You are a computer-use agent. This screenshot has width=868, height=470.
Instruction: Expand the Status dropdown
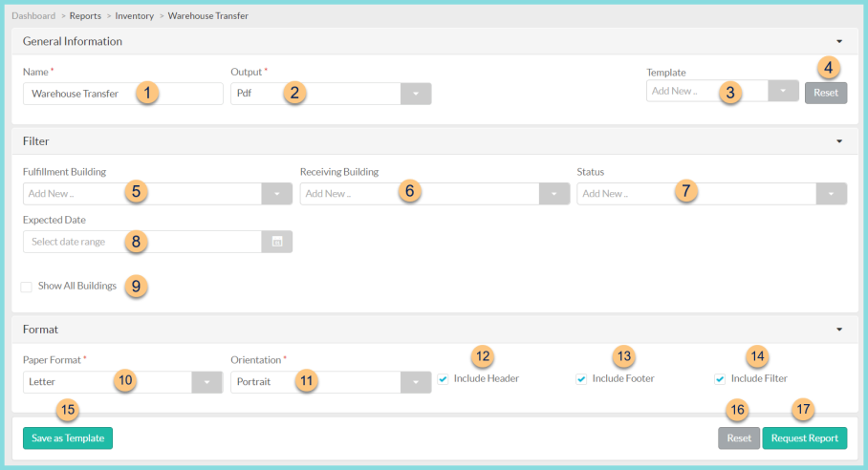tap(831, 194)
